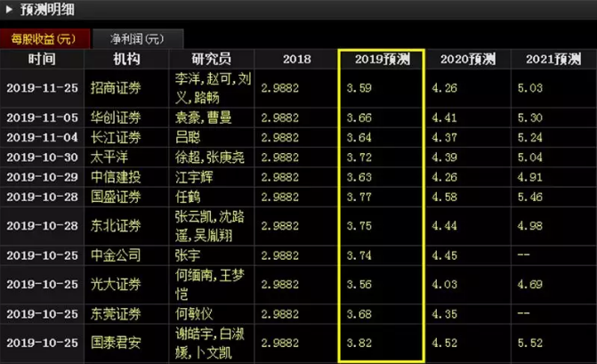This screenshot has height=364, width=597.
Task: Switch to the 净利润(元) tab
Action: tap(138, 39)
